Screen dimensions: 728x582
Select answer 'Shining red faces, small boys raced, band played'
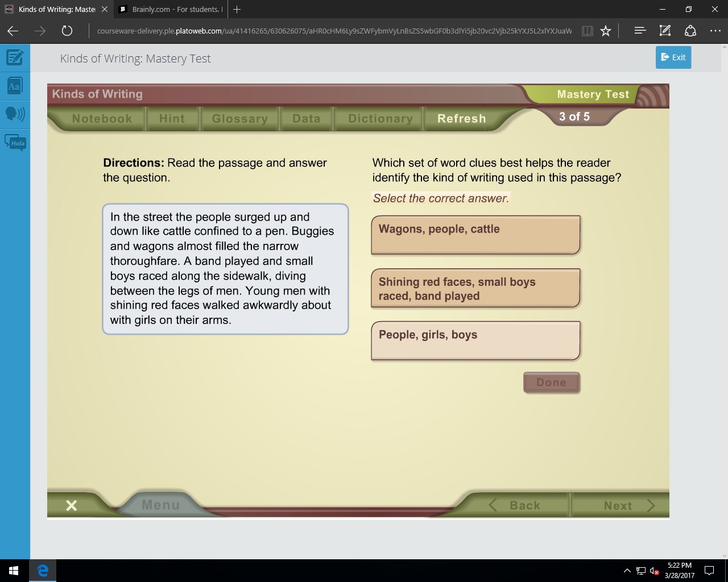475,288
